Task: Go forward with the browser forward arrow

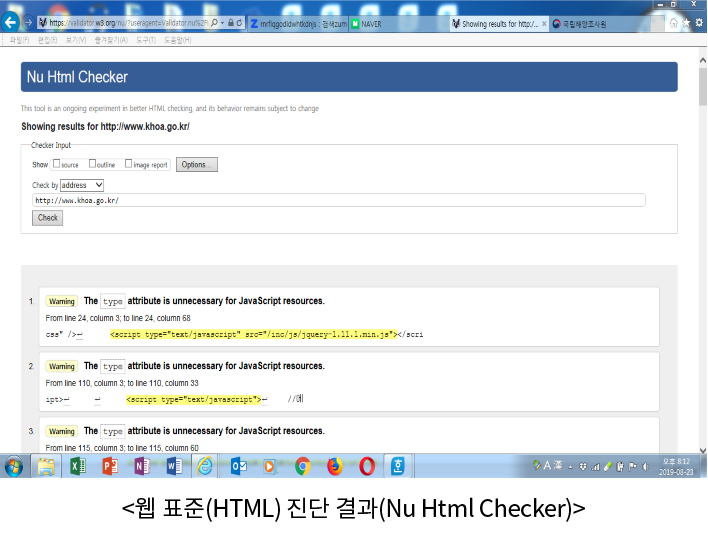Action: click(x=28, y=22)
